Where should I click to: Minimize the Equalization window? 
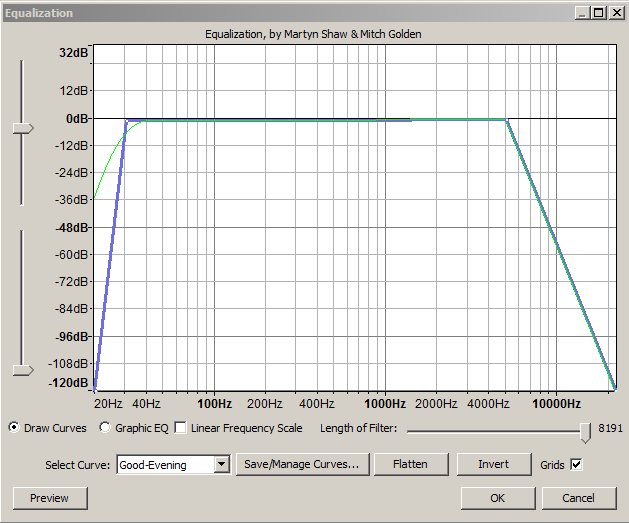click(583, 13)
